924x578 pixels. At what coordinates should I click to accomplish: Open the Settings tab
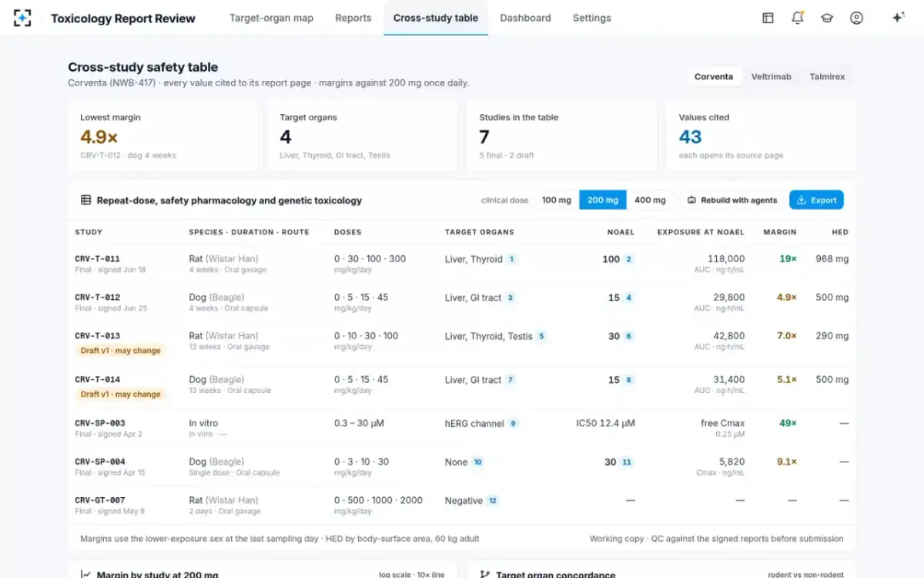click(x=592, y=18)
